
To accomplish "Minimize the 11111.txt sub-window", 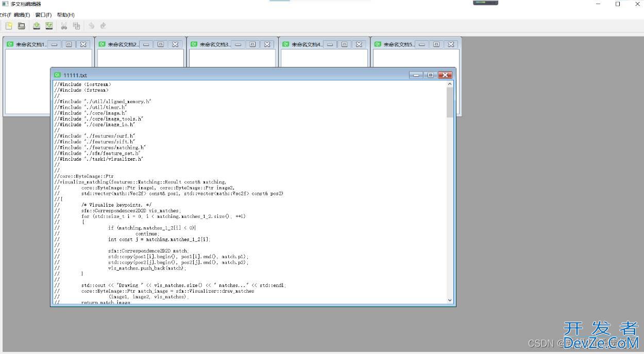I will (416, 75).
